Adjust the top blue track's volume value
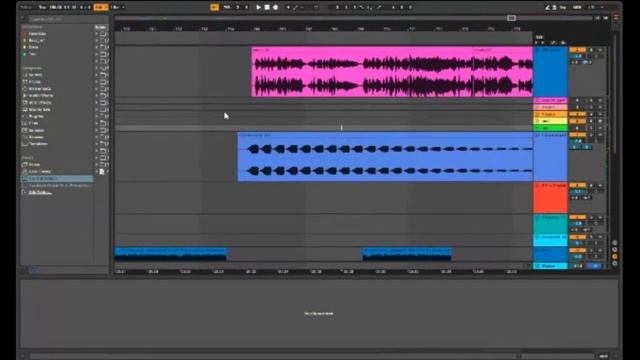 click(577, 56)
